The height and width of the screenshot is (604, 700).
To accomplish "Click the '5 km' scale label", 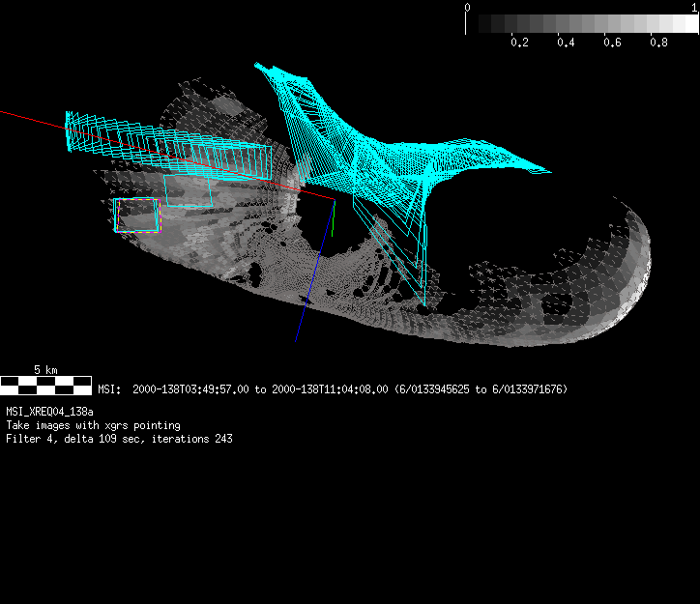I will [45, 370].
